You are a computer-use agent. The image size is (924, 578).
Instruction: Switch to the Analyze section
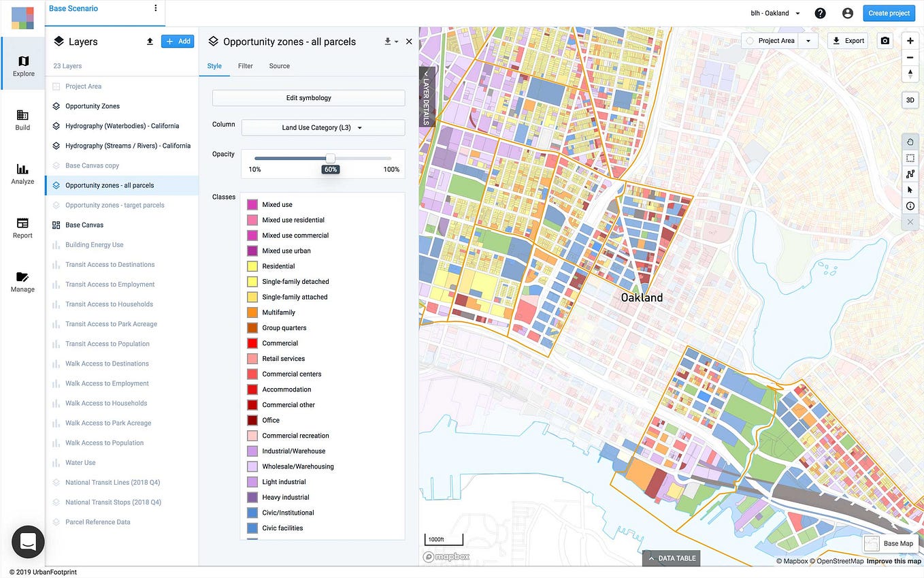(x=22, y=174)
